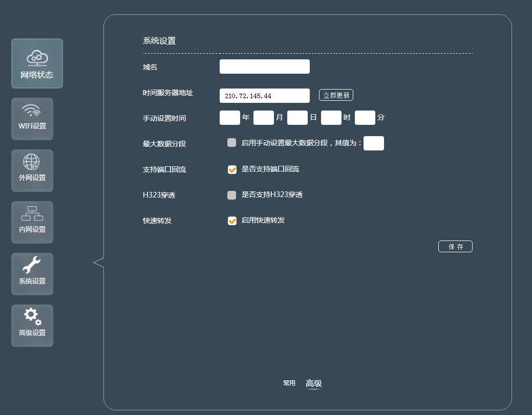Enable 是否支持H323穿透 checkbox
The image size is (532, 415).
coord(231,195)
